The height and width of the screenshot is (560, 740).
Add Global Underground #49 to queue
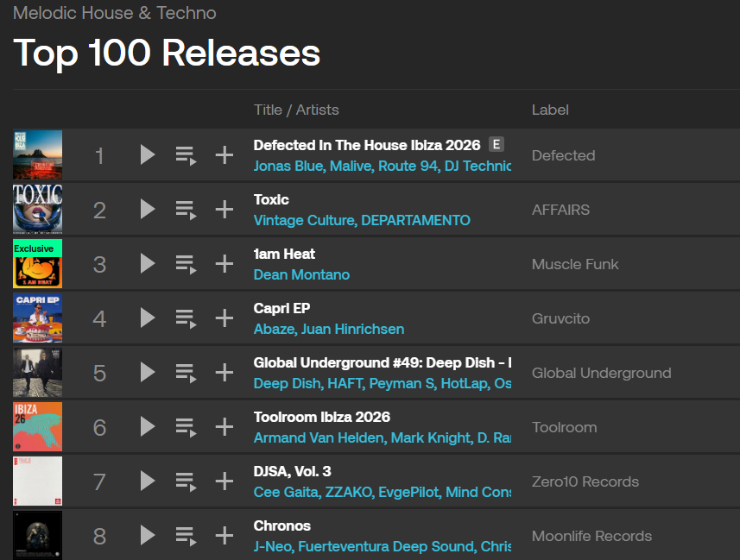tap(186, 373)
